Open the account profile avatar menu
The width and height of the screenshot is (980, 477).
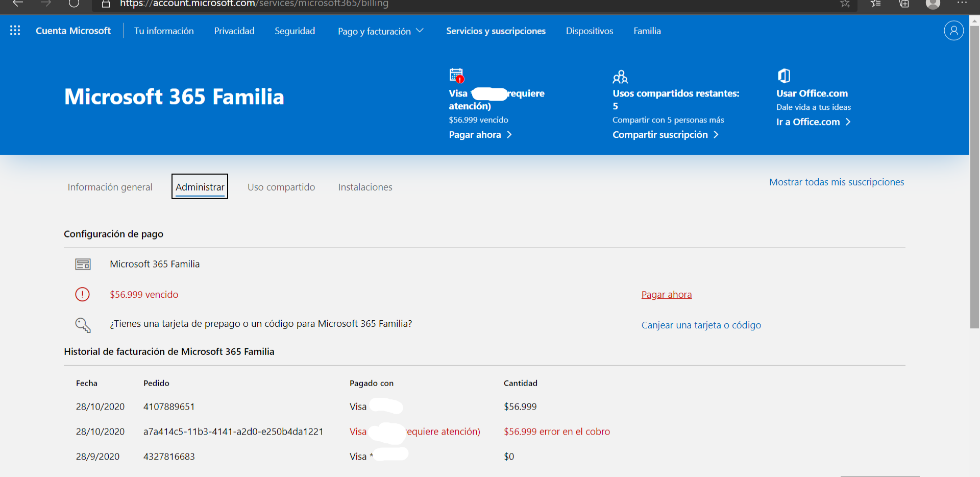click(x=953, y=31)
